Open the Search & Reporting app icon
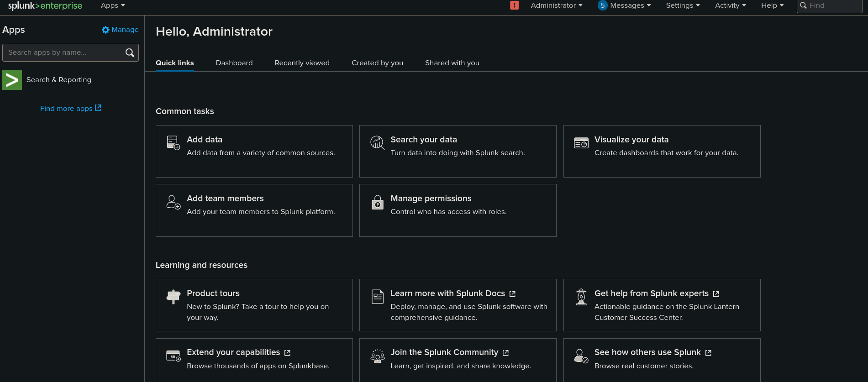868x382 pixels. [12, 80]
